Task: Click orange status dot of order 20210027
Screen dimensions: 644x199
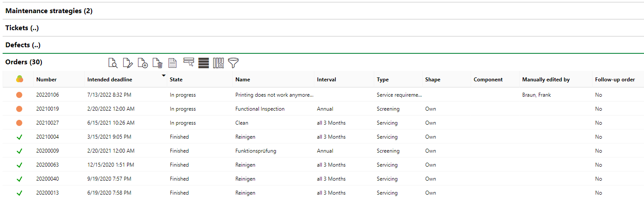Action: tap(19, 123)
